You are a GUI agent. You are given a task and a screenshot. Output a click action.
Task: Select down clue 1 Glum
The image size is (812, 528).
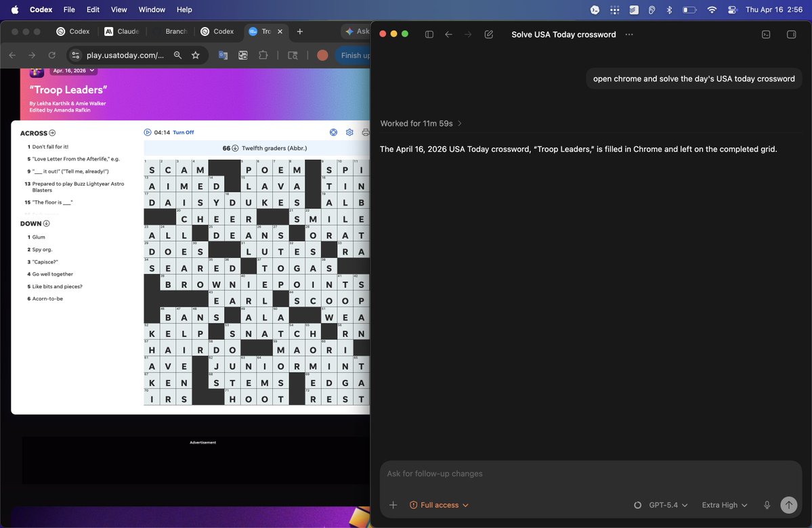tap(37, 237)
